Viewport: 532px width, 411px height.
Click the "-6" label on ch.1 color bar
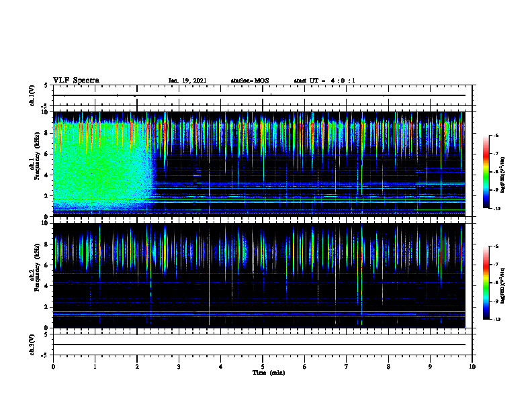click(495, 136)
